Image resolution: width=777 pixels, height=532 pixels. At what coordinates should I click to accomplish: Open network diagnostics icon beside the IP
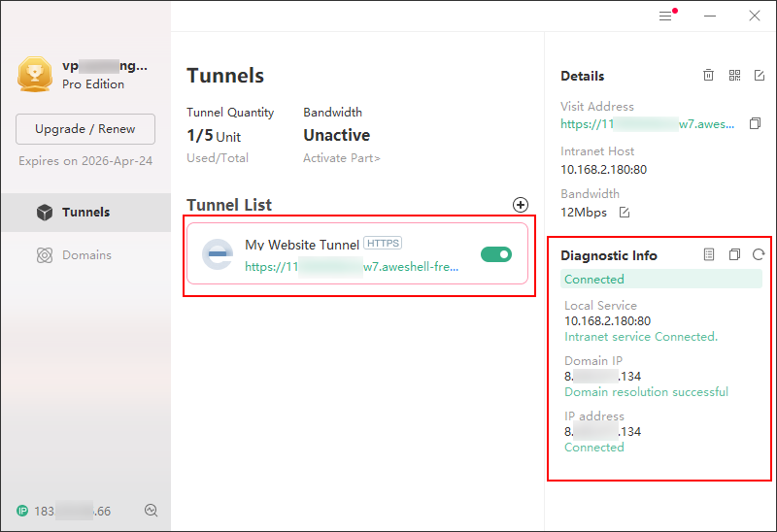pyautogui.click(x=152, y=511)
